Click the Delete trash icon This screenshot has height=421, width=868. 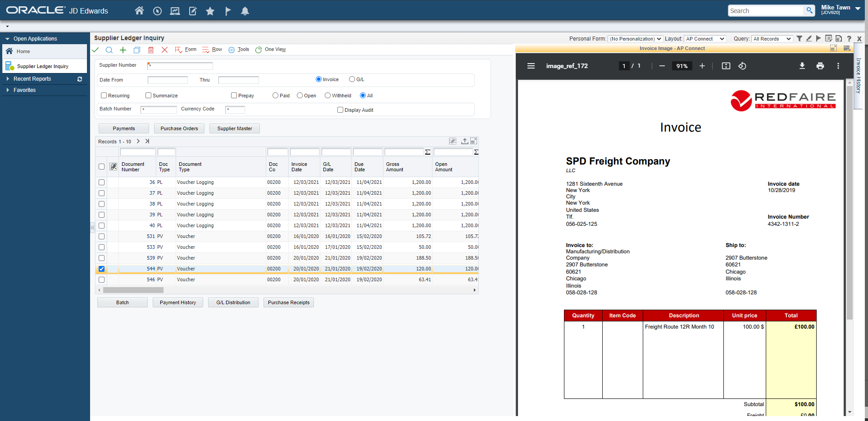coord(151,50)
